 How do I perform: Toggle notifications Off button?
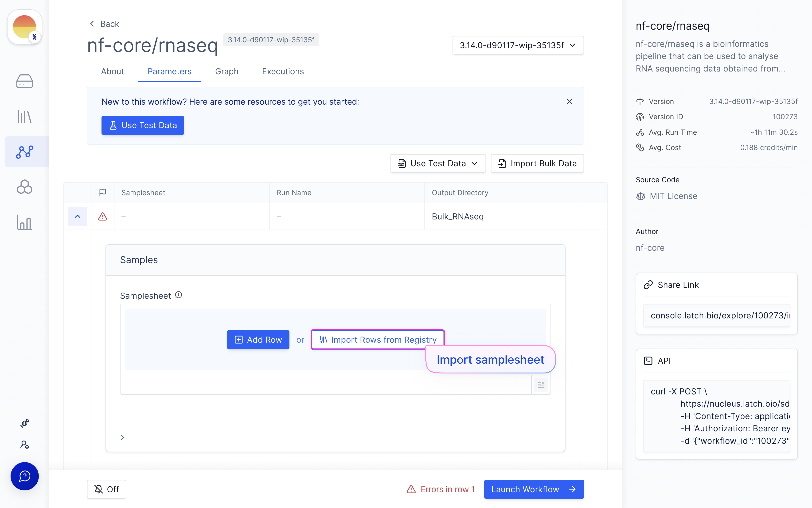[107, 489]
